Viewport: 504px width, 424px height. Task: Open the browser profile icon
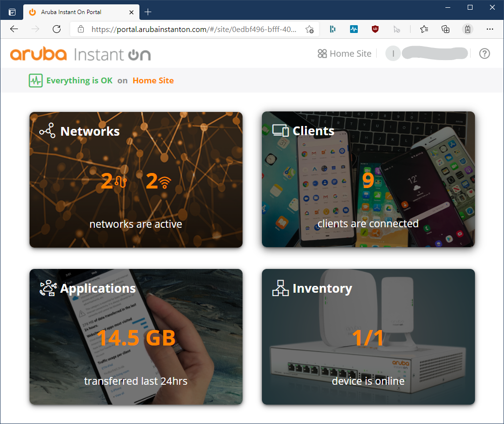point(468,29)
